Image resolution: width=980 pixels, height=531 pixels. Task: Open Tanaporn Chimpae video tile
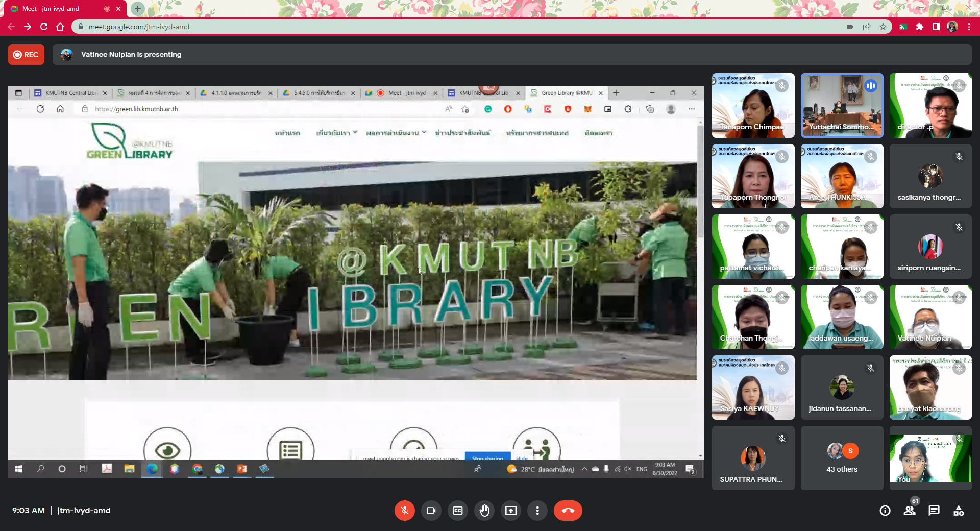pyautogui.click(x=753, y=105)
